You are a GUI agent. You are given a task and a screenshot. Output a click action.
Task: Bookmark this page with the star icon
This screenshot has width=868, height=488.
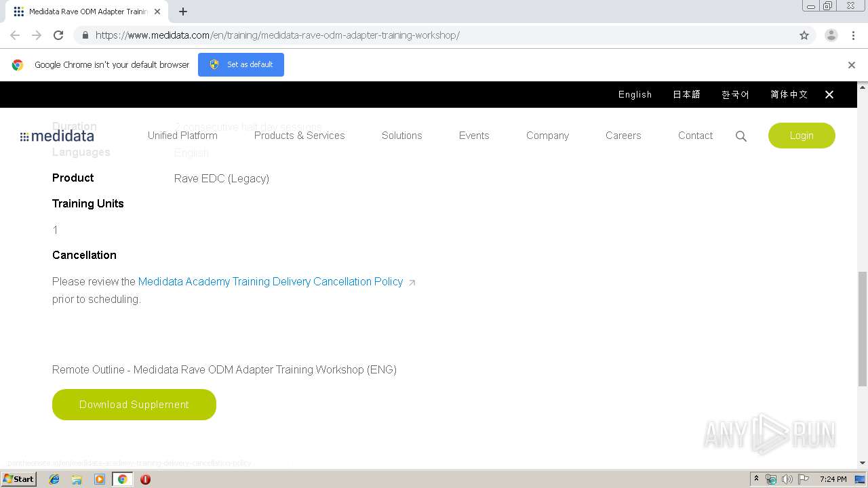(804, 35)
